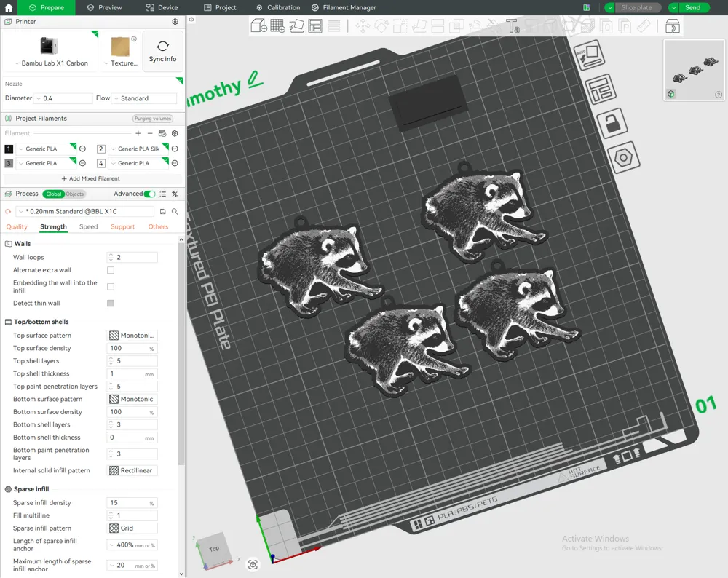Screen dimensions: 728x578
Task: Switch to the Speed settings tab
Action: [x=88, y=226]
